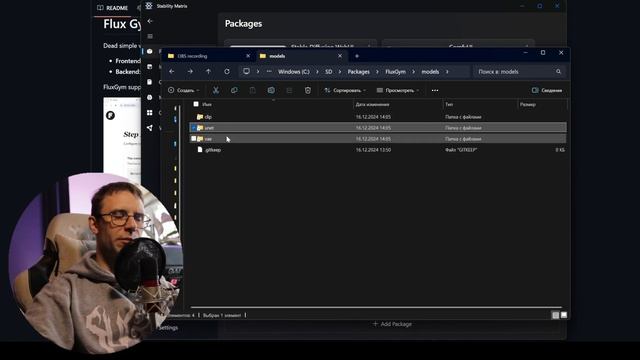Open the Сортировать sort dropdown
The width and height of the screenshot is (640, 360).
(345, 90)
